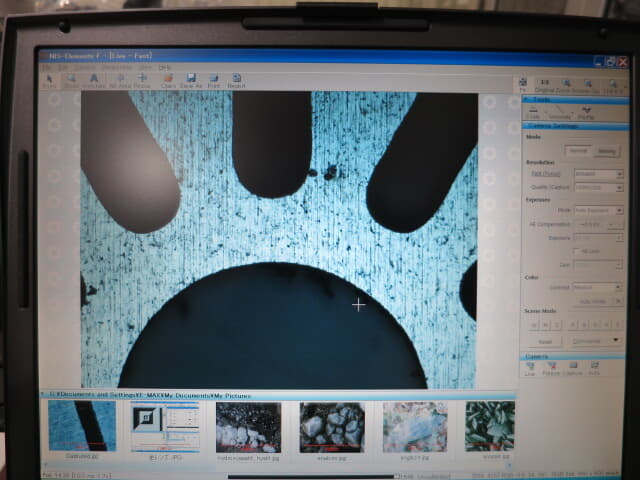Open the Quality (Capture) resolution dropdown
The height and width of the screenshot is (480, 640).
pyautogui.click(x=598, y=187)
